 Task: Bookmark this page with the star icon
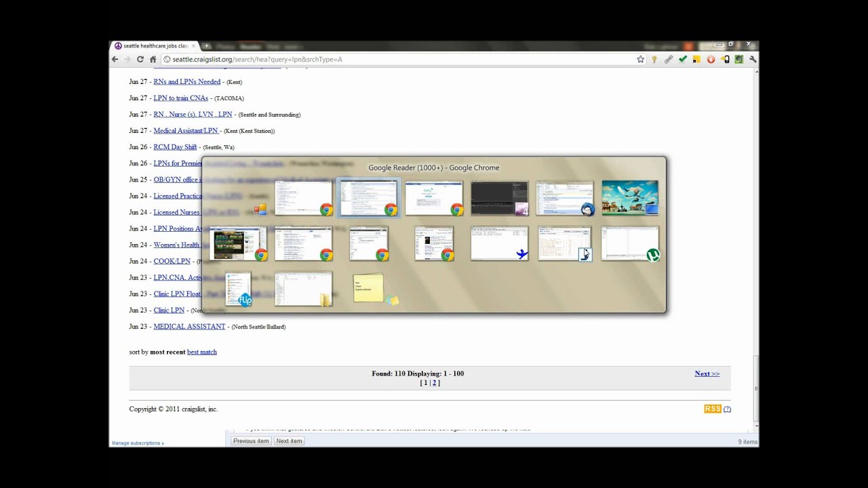(x=640, y=60)
